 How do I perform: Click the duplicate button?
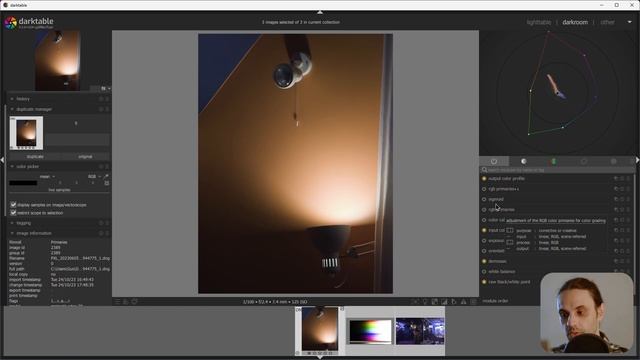click(35, 156)
